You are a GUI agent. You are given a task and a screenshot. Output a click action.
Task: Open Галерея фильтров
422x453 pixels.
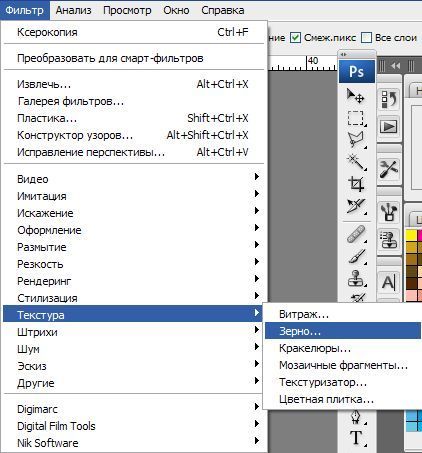click(x=134, y=101)
